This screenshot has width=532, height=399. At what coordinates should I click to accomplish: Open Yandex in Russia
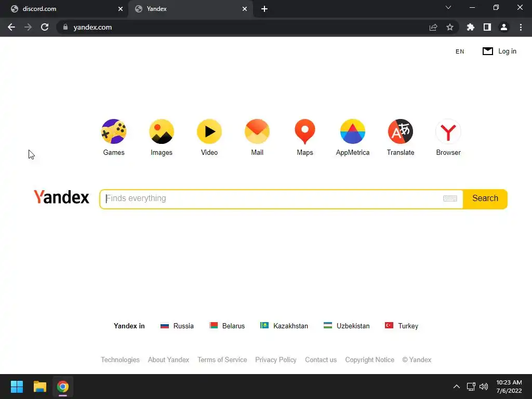point(177,326)
